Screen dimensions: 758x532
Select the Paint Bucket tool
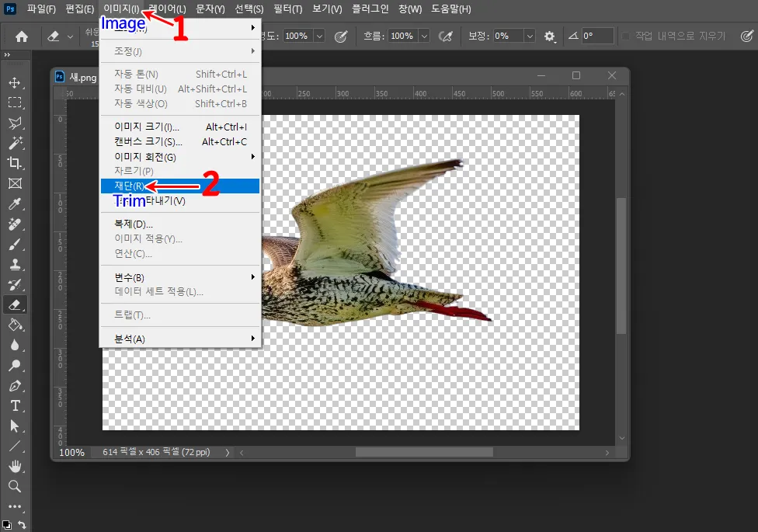15,325
